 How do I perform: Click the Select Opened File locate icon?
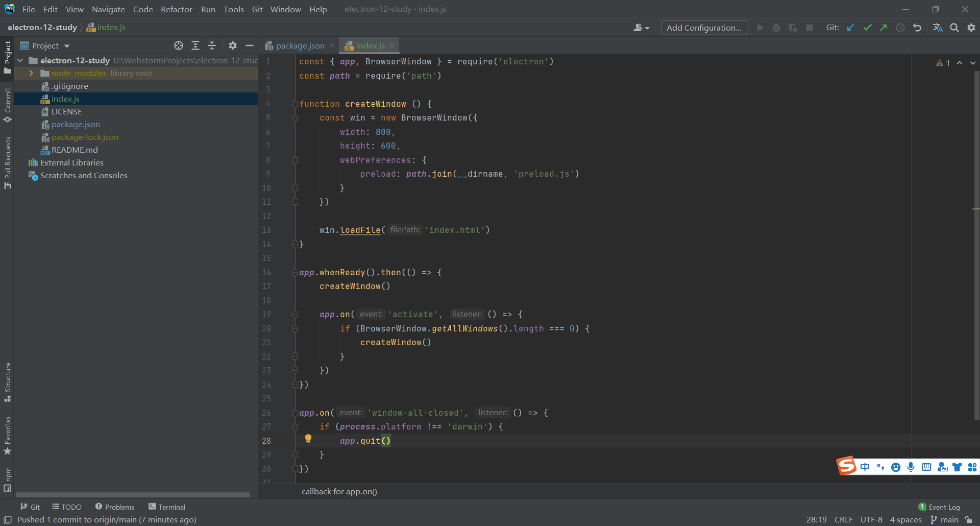pos(178,45)
